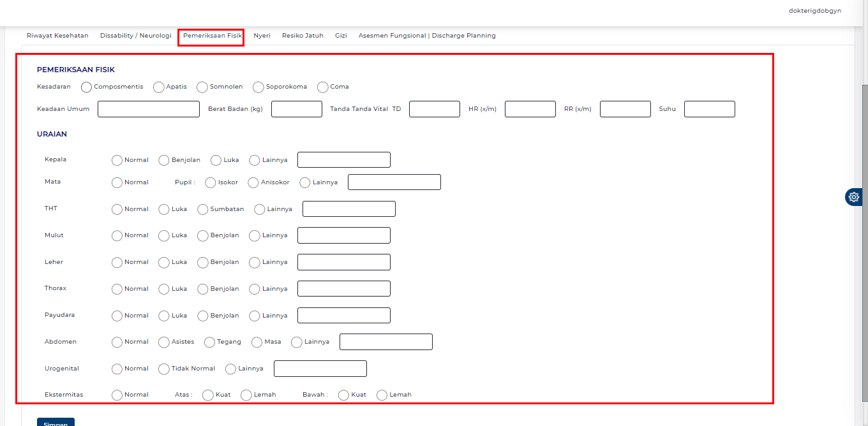Focus the Berat Badan (kg) field

297,109
